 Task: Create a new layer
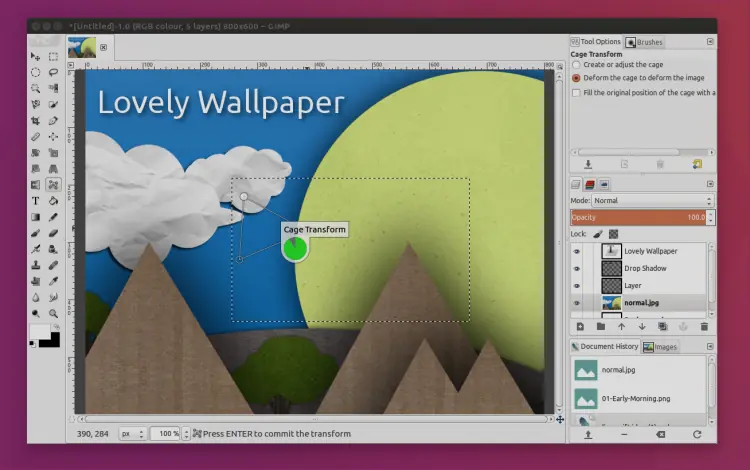tap(580, 326)
